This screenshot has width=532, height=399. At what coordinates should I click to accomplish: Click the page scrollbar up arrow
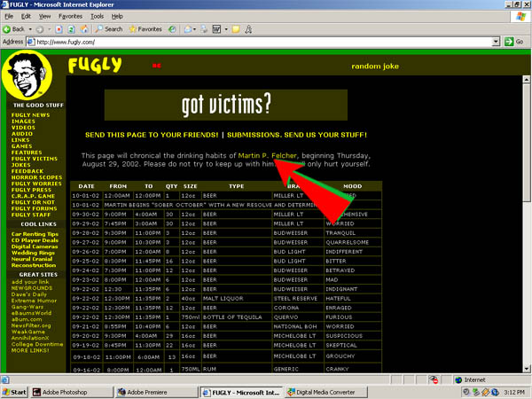click(x=526, y=80)
